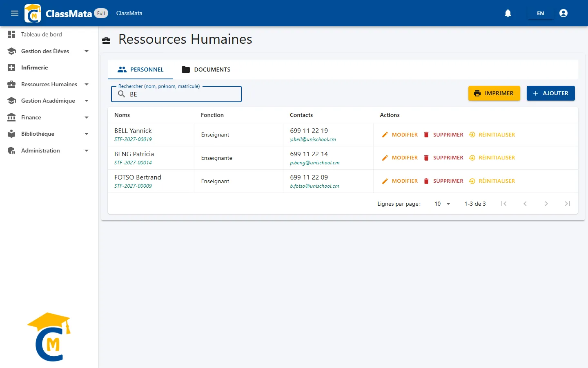This screenshot has width=588, height=368.
Task: Switch language with the EN button
Action: tap(541, 13)
